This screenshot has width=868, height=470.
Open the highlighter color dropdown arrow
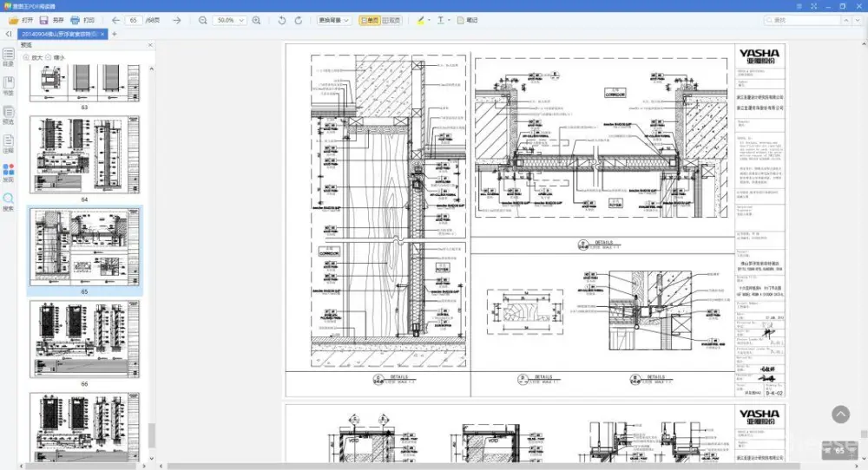pyautogui.click(x=429, y=19)
